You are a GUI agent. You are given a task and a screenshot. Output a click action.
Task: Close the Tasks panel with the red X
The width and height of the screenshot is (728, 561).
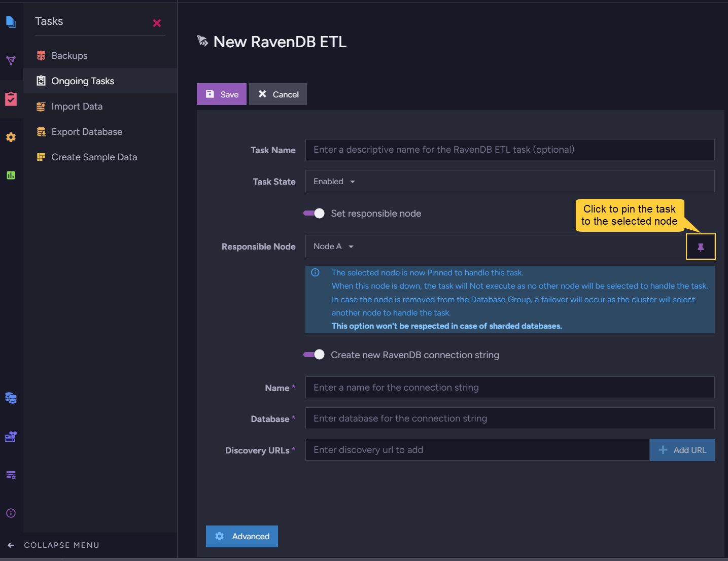point(157,23)
